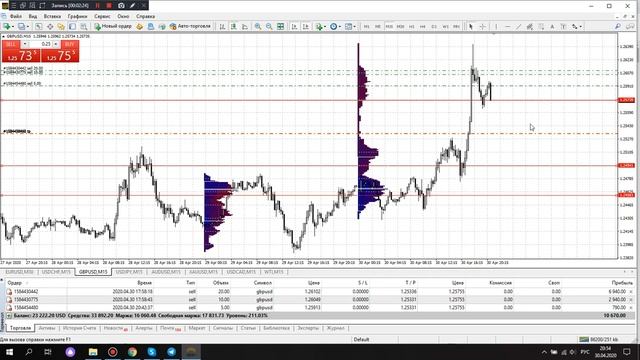This screenshot has width=640, height=360.
Task: Select the H4 timeframe button
Action: tap(422, 26)
